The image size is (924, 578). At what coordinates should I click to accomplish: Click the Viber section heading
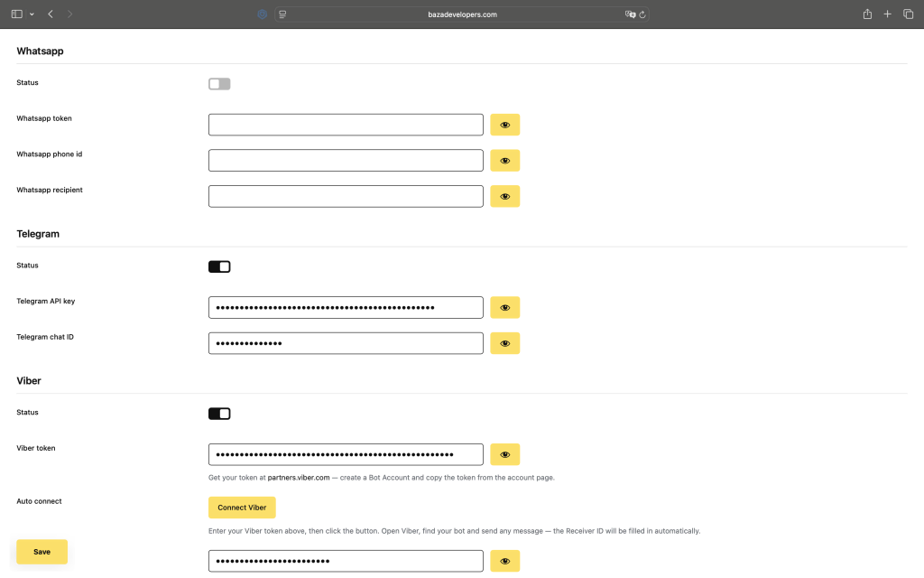pyautogui.click(x=29, y=380)
